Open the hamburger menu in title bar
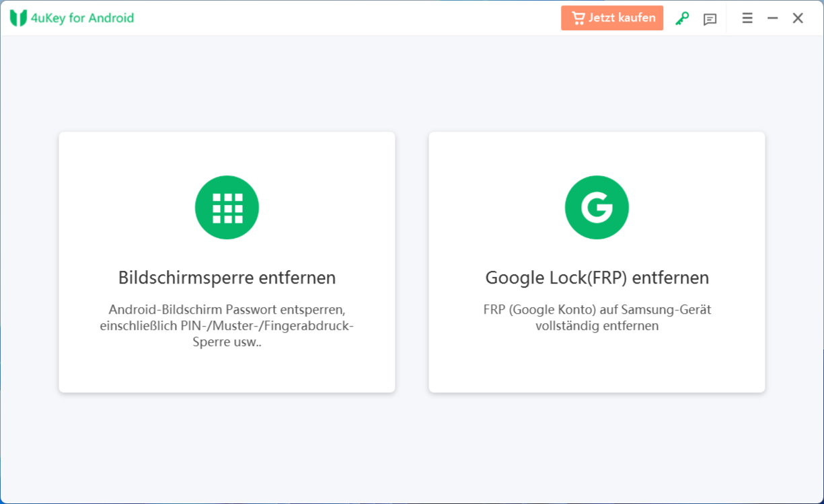 coord(747,18)
